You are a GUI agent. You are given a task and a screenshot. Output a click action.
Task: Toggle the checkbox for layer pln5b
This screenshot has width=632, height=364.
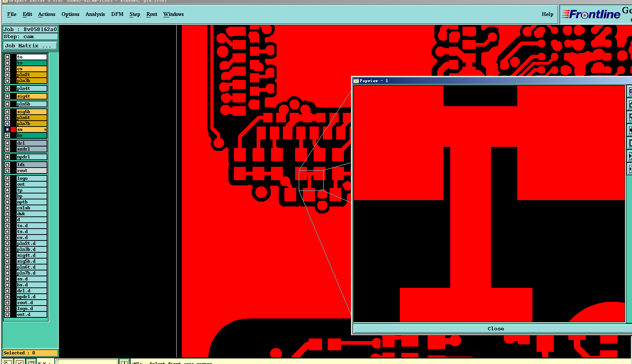[x=7, y=104]
